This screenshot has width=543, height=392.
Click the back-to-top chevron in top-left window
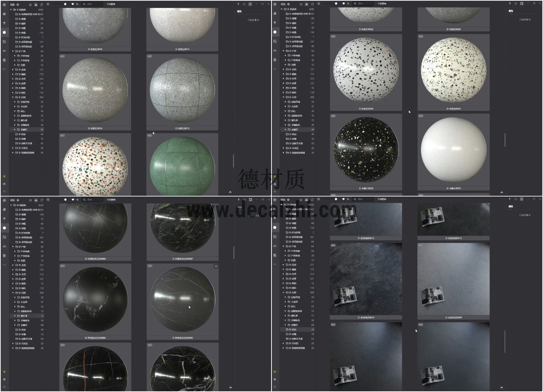[x=230, y=192]
